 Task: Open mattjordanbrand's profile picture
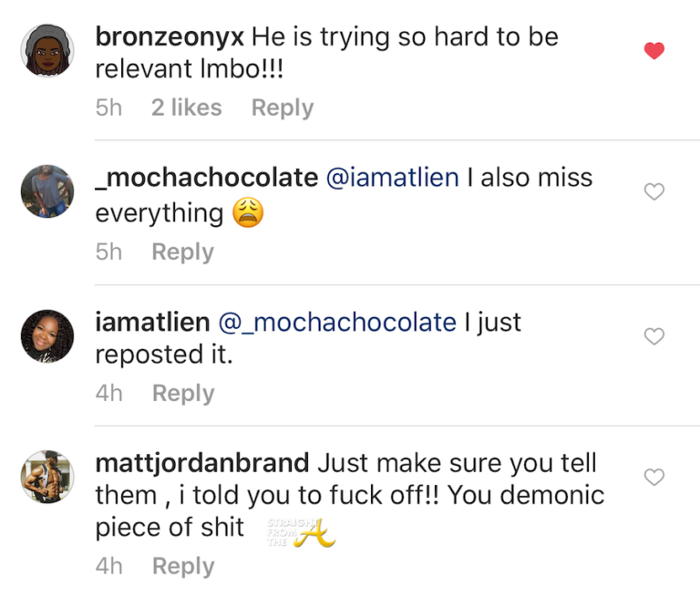tap(46, 477)
